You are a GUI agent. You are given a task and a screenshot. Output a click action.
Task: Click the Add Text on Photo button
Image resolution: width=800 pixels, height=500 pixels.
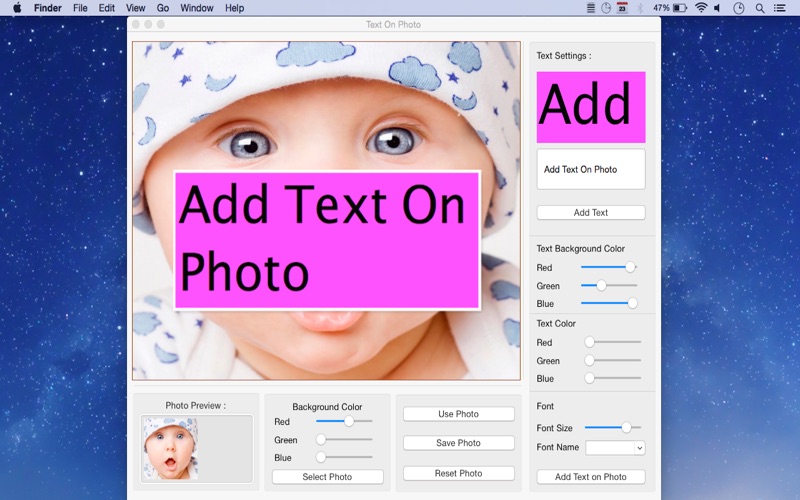(590, 477)
